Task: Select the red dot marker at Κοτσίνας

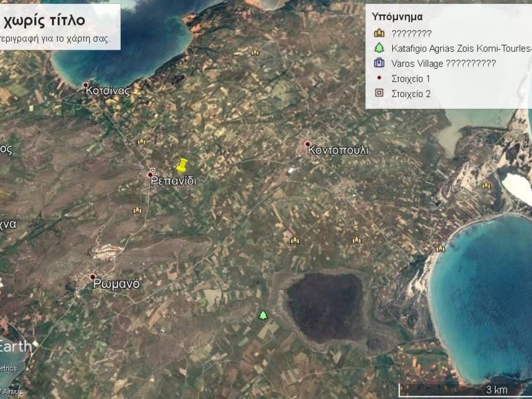Action: 86,85
